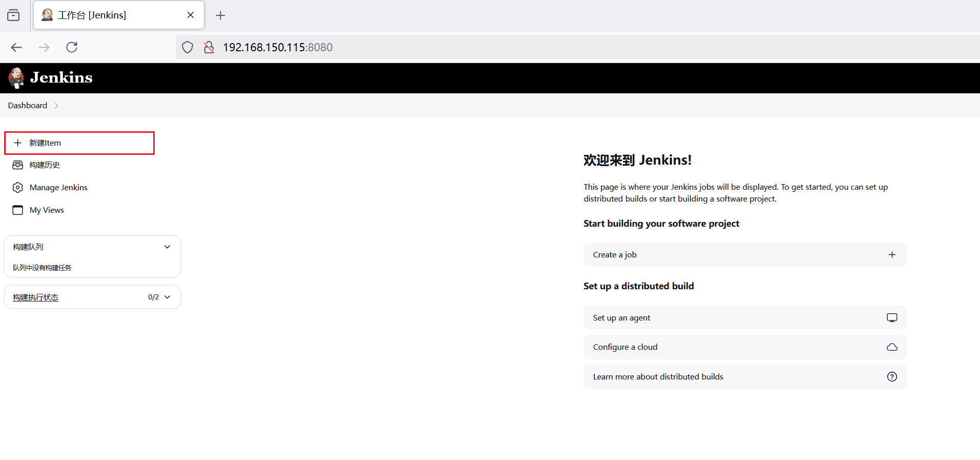
Task: Open Learn more about distributed builds
Action: pyautogui.click(x=745, y=376)
